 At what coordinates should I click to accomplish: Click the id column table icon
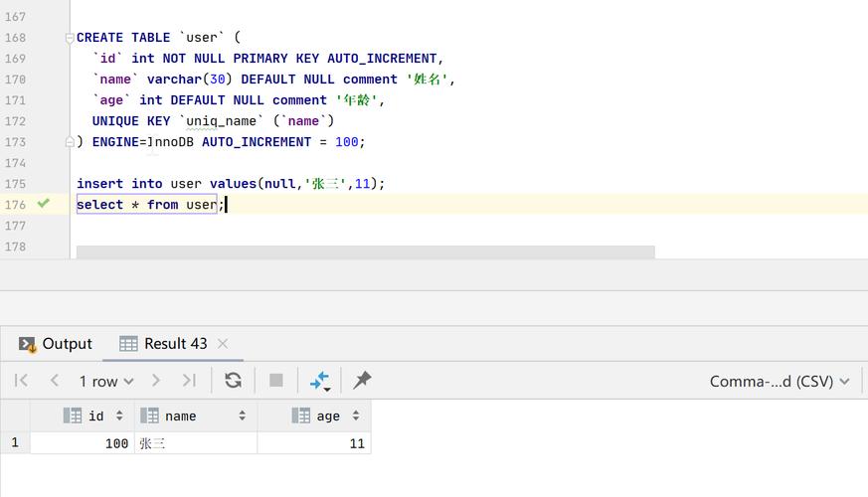click(73, 415)
